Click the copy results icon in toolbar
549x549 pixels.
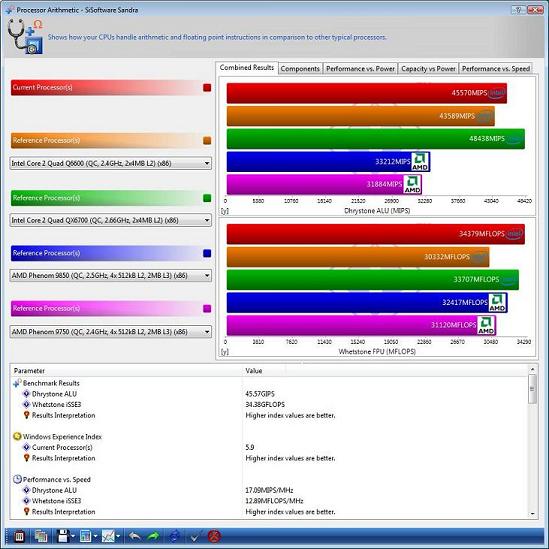click(41, 536)
